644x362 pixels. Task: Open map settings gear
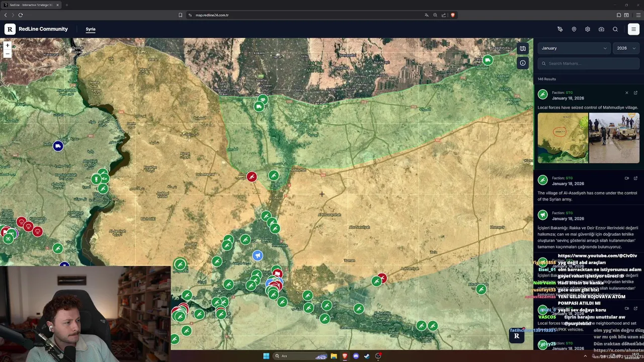[588, 29]
